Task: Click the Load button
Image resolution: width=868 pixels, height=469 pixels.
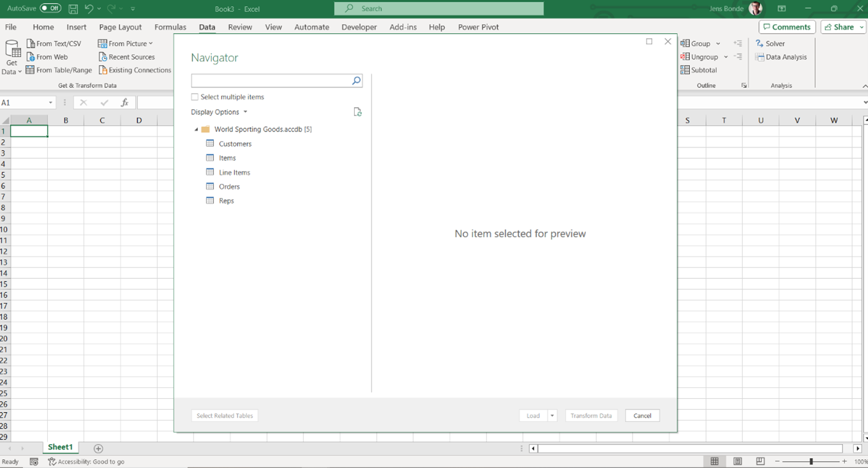Action: (x=533, y=415)
